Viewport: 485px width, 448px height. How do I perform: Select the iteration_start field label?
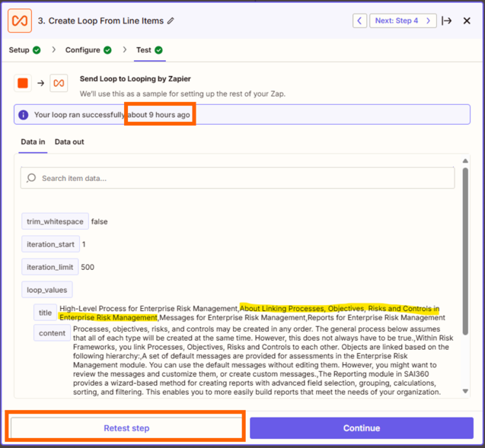click(x=50, y=244)
